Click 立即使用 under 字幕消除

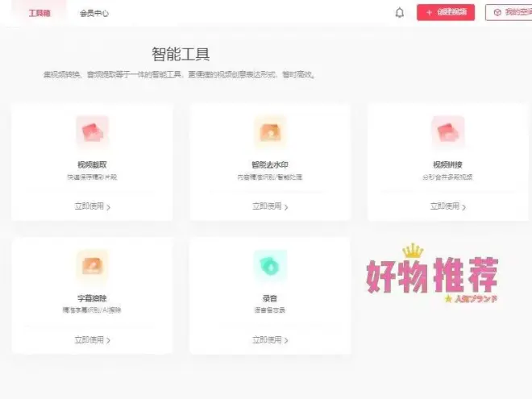[89, 340]
